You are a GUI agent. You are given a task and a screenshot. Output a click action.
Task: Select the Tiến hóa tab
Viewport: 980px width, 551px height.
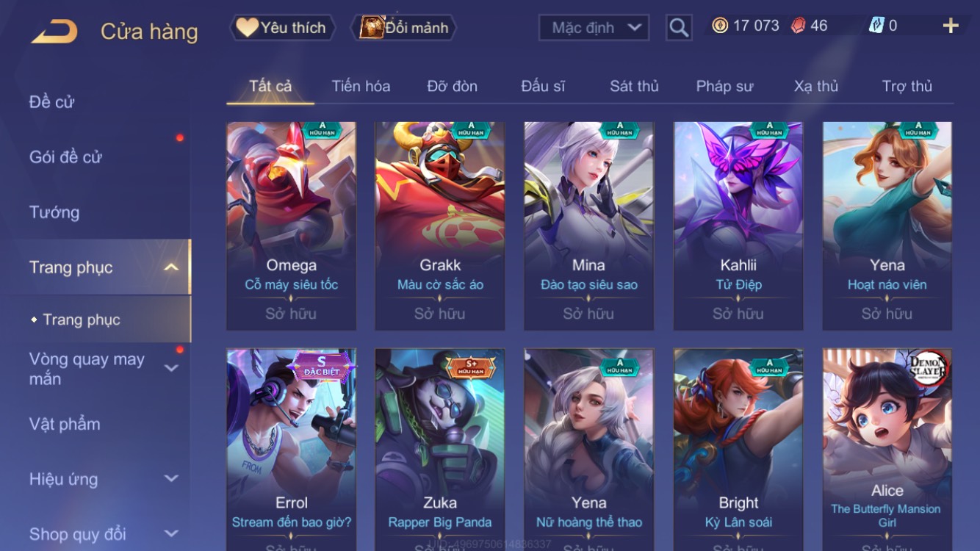tap(361, 86)
